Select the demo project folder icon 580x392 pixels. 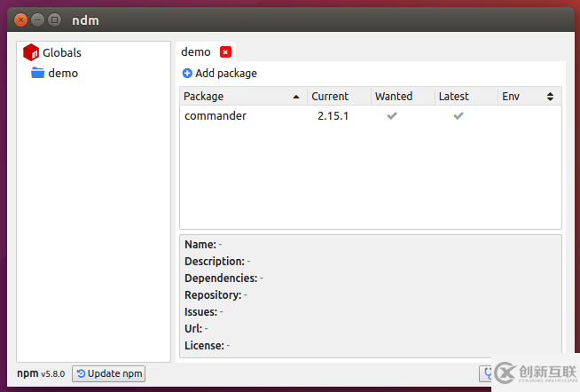pyautogui.click(x=37, y=73)
